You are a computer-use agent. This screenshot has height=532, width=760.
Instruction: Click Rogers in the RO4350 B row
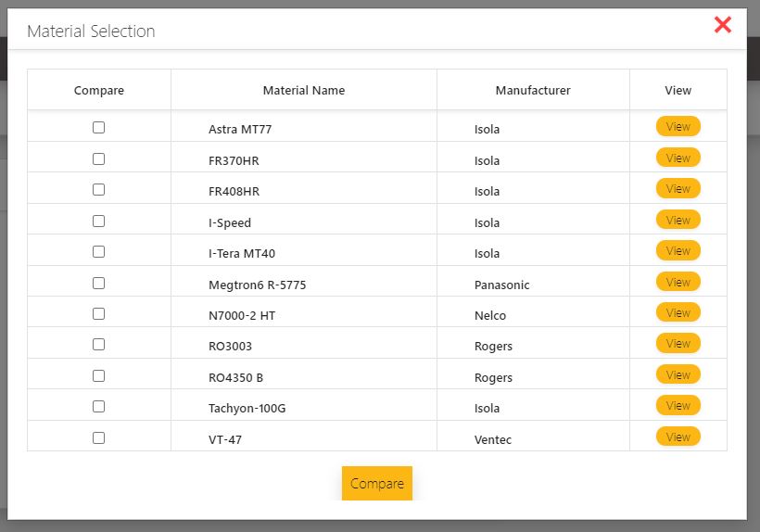[493, 378]
